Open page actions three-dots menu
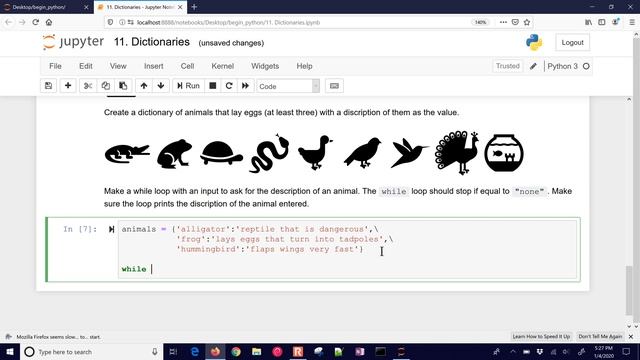Viewport: 640px width, 360px height. (x=503, y=22)
